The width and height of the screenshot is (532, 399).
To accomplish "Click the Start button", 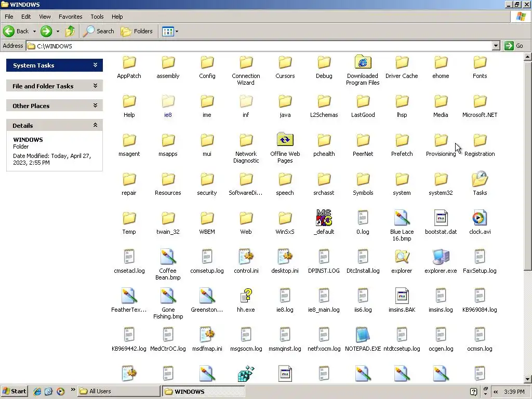I will point(14,391).
